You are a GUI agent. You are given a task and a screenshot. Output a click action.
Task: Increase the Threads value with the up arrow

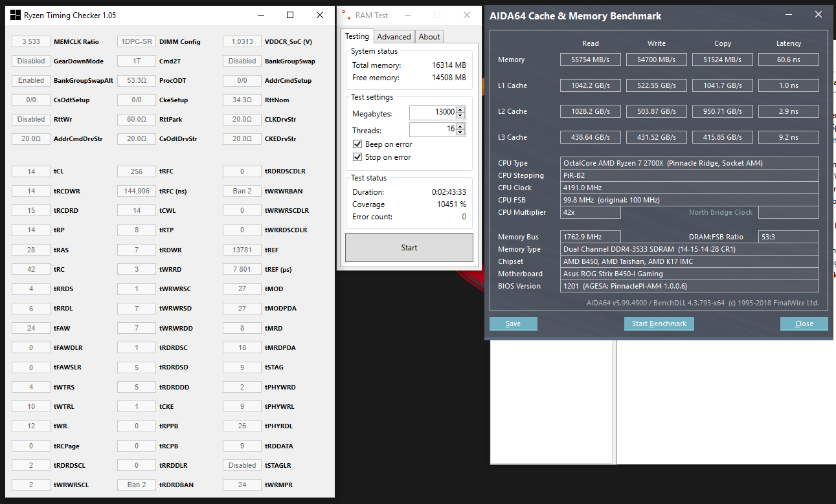point(460,127)
